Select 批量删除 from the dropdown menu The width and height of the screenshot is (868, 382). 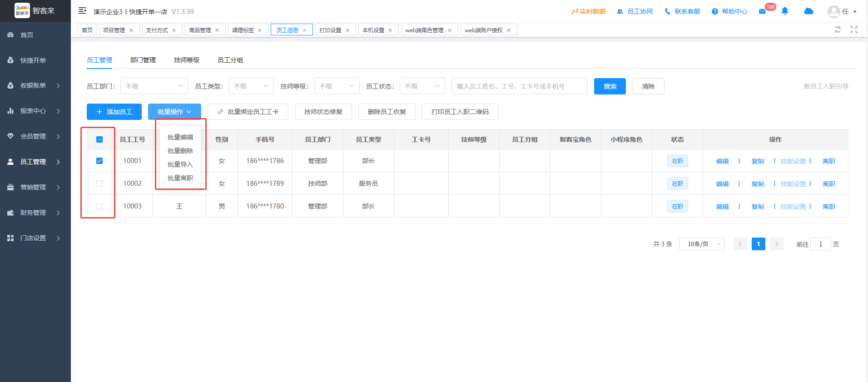click(180, 151)
